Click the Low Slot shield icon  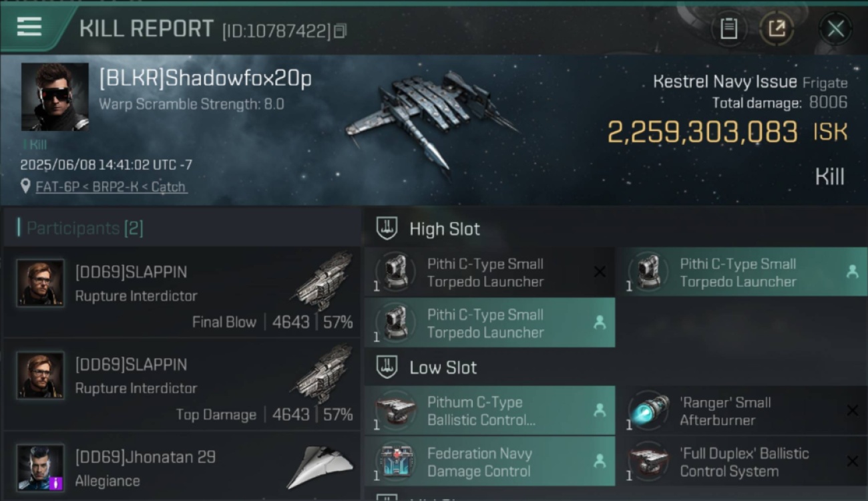(x=387, y=367)
